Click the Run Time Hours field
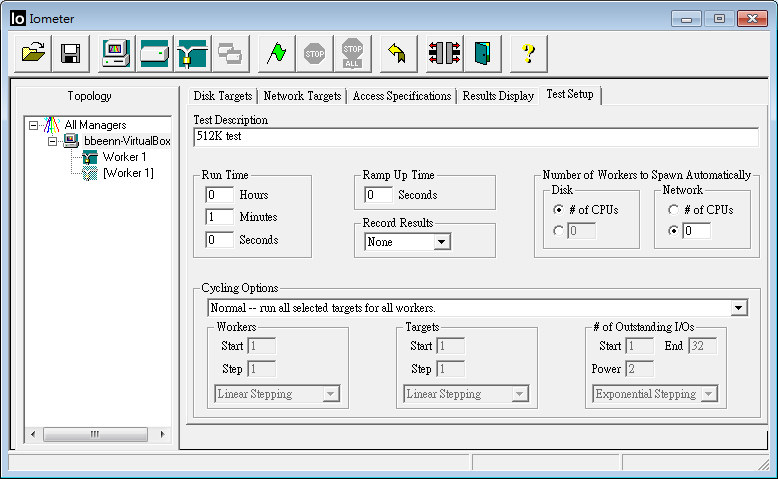This screenshot has width=778, height=479. [219, 195]
